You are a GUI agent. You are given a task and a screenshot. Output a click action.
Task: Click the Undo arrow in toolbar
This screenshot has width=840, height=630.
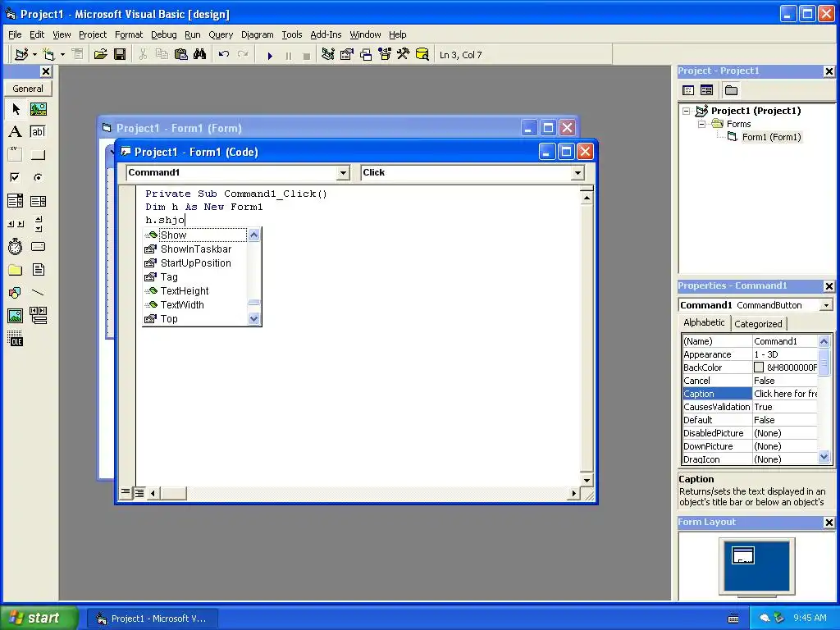click(224, 54)
